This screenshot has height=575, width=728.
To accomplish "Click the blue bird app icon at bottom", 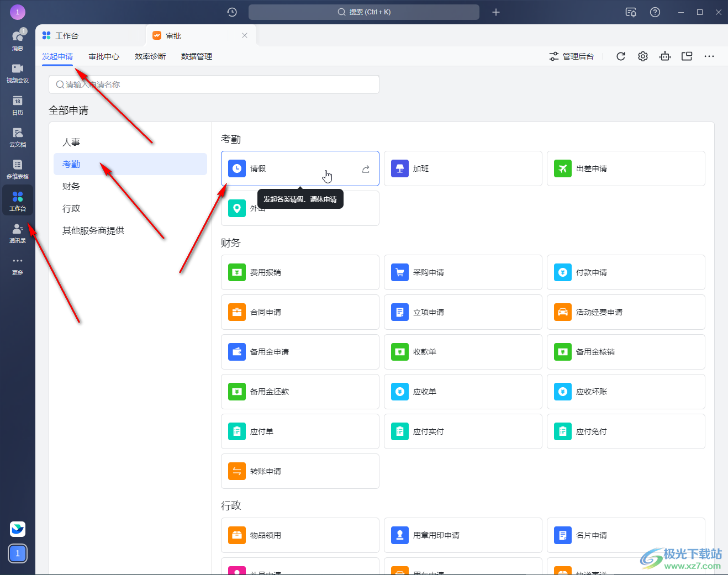I will click(18, 529).
